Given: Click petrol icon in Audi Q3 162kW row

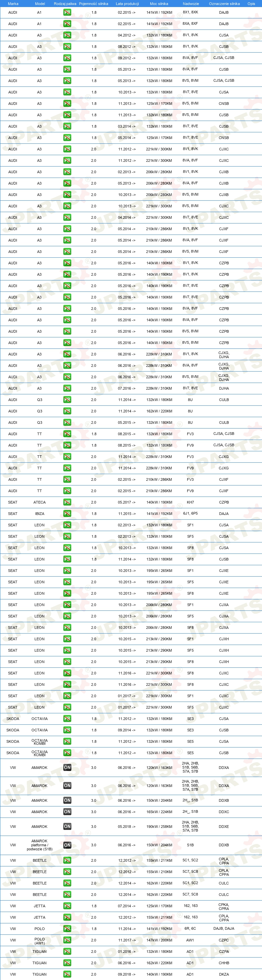Looking at the screenshot, I should point(67,411).
